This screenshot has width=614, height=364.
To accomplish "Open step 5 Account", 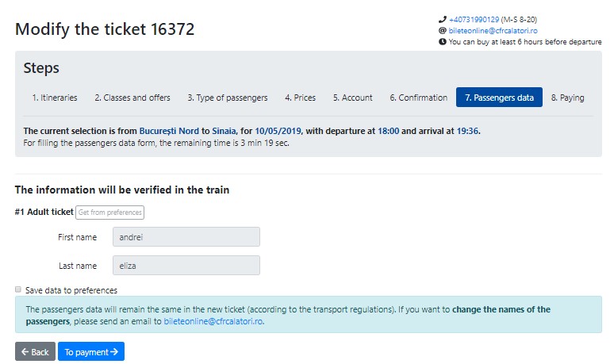I will (353, 98).
